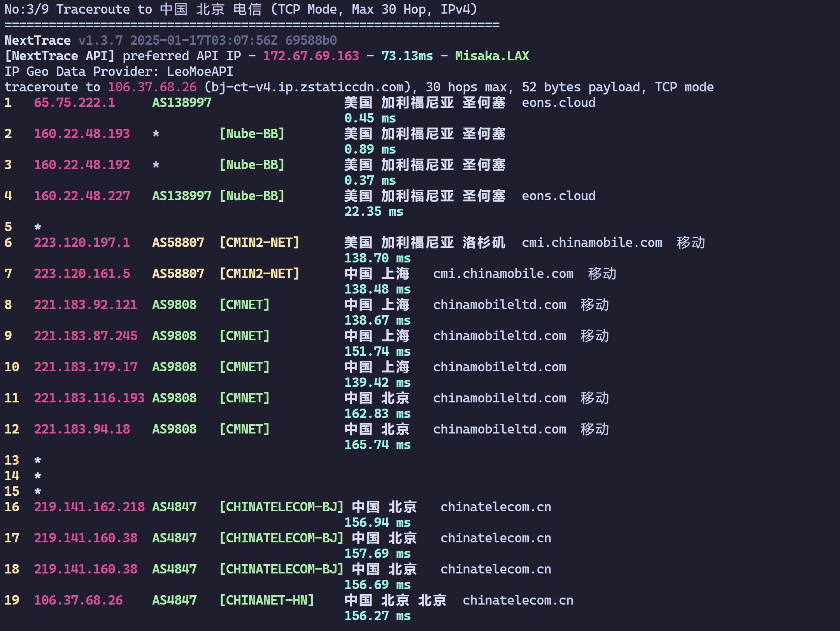This screenshot has height=631, width=840.
Task: Click the hop 3 IP 160.22.48.192
Action: click(x=82, y=165)
